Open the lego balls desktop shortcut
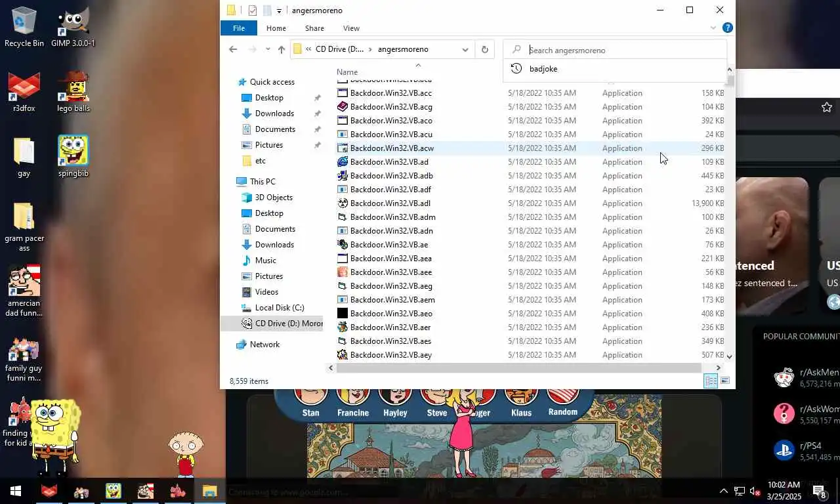Viewport: 840px width, 504px height. (x=73, y=92)
